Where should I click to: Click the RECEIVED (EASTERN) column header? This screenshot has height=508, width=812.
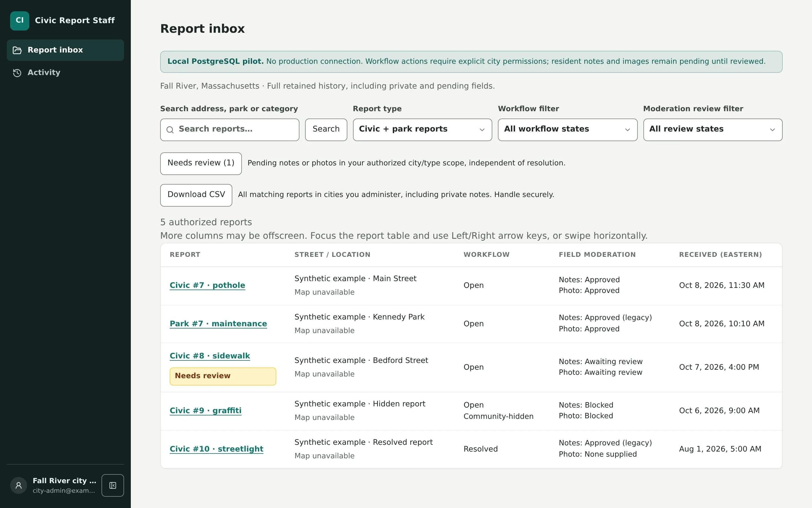[720, 255]
